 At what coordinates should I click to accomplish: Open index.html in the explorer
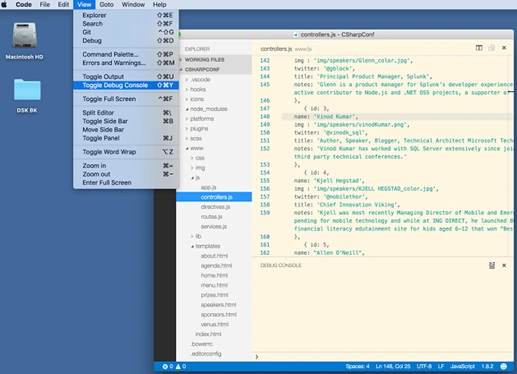click(214, 334)
